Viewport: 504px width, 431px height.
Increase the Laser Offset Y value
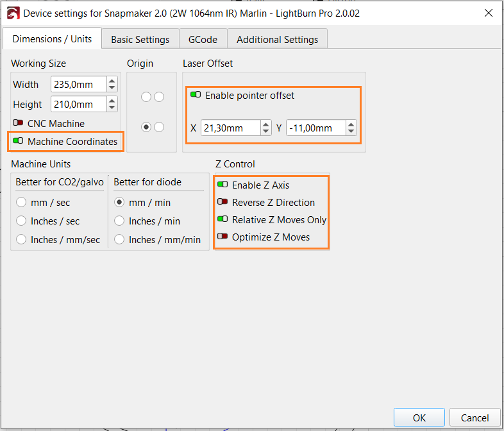click(x=351, y=124)
